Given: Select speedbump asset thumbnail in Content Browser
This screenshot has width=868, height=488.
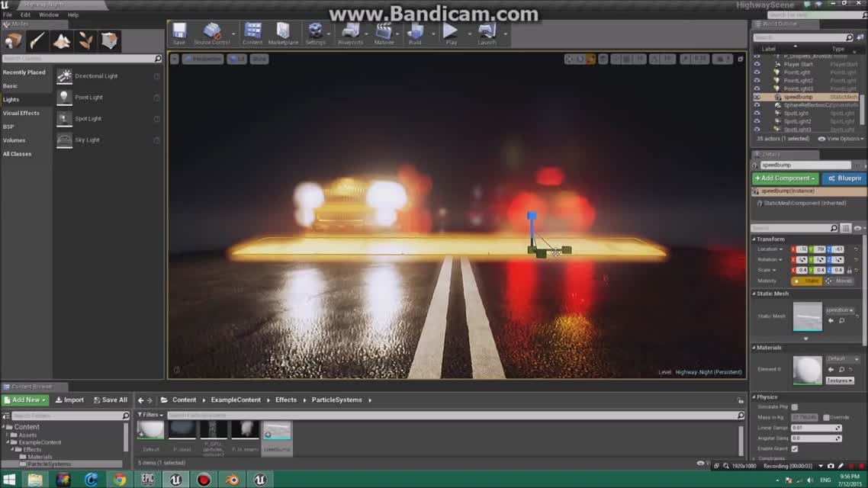Looking at the screenshot, I should [x=277, y=432].
